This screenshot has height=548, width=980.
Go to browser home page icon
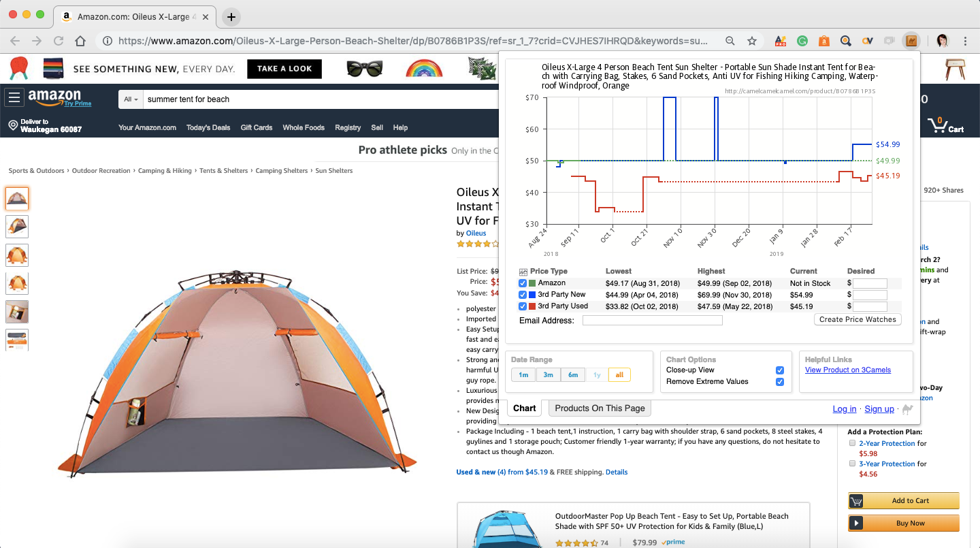click(x=80, y=41)
